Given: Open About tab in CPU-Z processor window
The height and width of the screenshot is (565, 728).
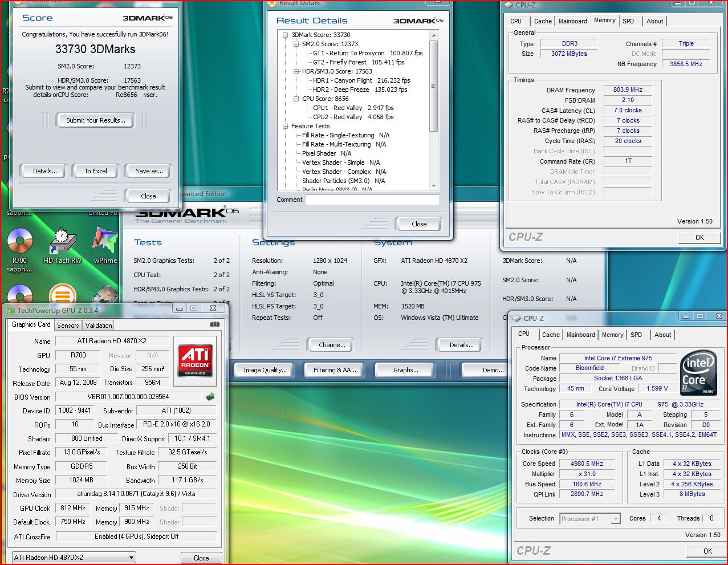Looking at the screenshot, I should click(663, 335).
